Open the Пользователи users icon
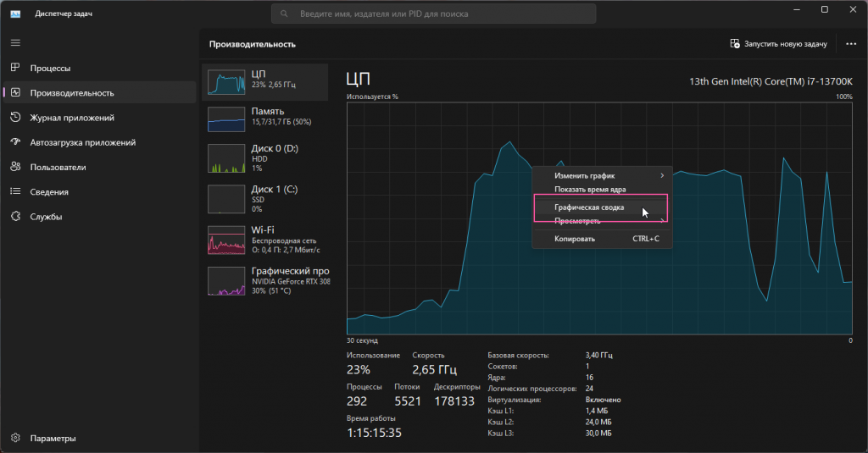 pyautogui.click(x=15, y=167)
